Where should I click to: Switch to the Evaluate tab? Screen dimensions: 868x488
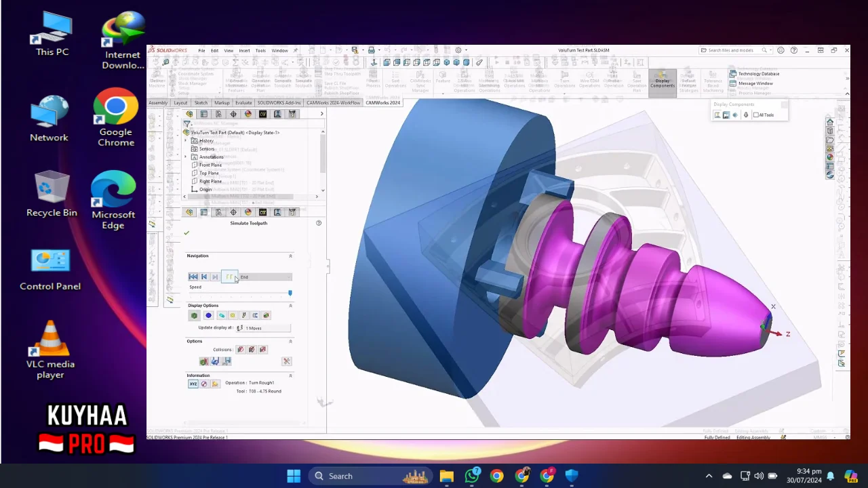243,103
